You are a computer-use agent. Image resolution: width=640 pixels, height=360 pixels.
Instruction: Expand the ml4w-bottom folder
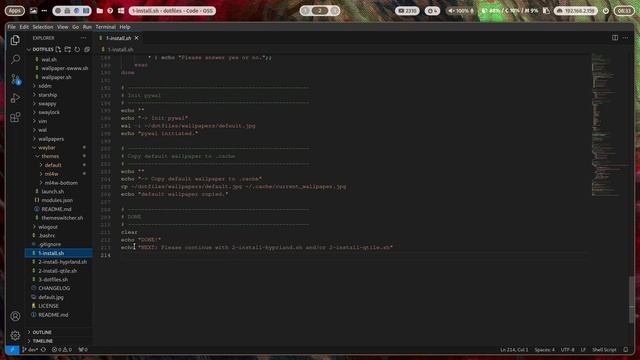point(61,183)
